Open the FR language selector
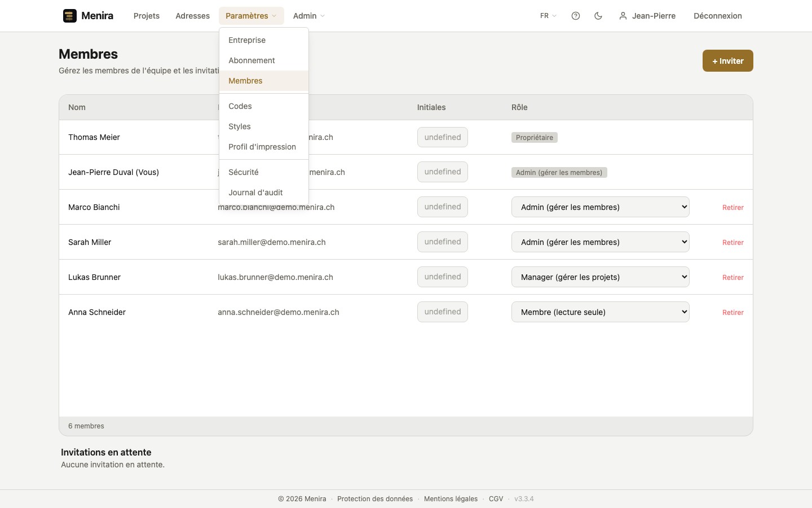 [548, 16]
